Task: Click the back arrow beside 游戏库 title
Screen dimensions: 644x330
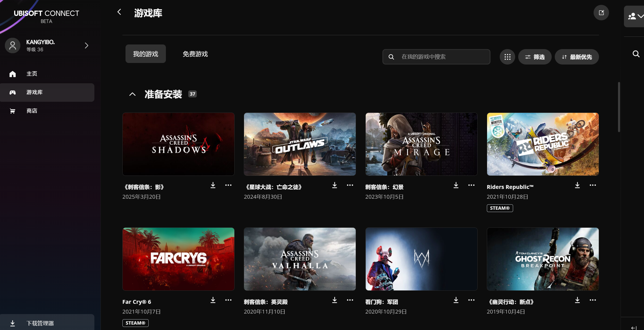Action: 119,12
